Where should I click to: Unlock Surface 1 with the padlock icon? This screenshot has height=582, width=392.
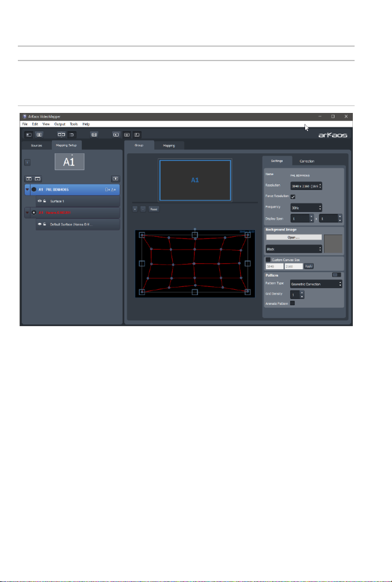(44, 201)
